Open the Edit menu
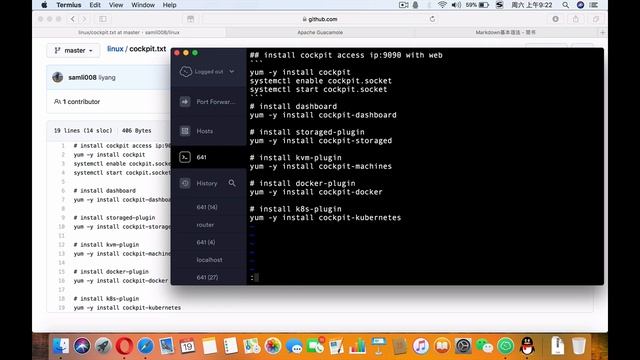This screenshot has height=360, width=640. [95, 5]
